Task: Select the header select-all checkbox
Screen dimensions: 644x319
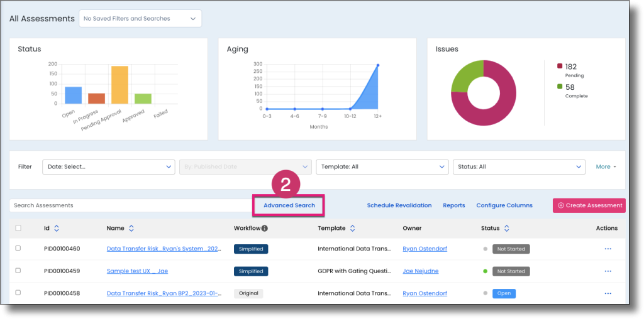Action: coord(18,228)
